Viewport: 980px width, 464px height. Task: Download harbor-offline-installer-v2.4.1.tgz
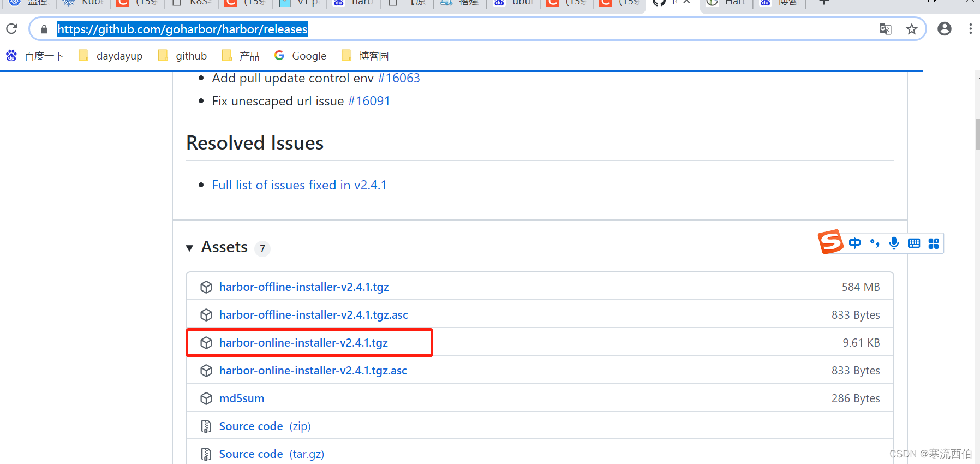304,287
